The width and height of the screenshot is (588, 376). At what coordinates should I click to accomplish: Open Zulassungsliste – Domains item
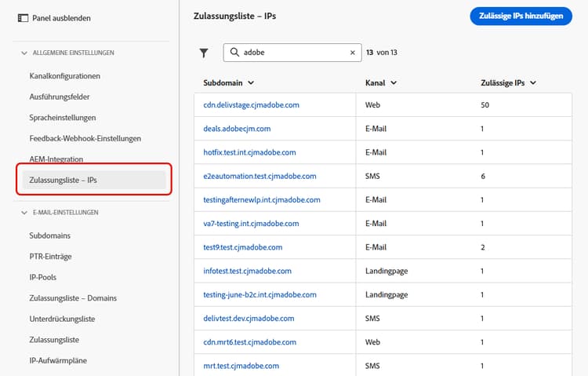coord(73,298)
